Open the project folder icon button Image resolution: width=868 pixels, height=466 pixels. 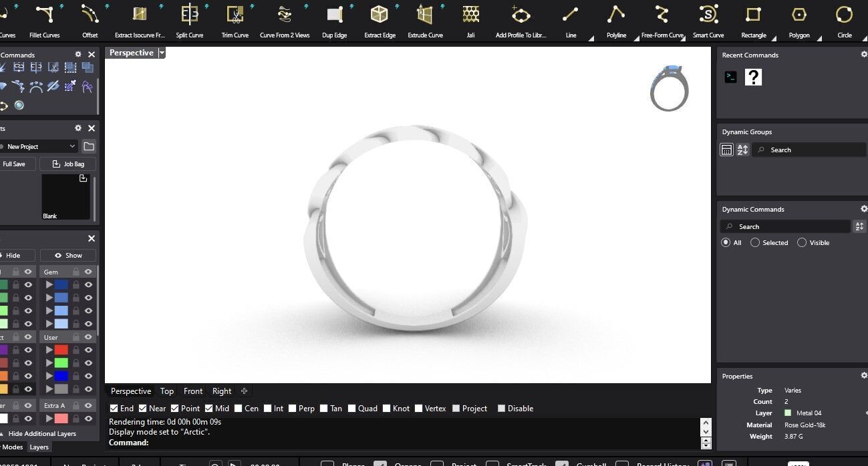pyautogui.click(x=89, y=146)
